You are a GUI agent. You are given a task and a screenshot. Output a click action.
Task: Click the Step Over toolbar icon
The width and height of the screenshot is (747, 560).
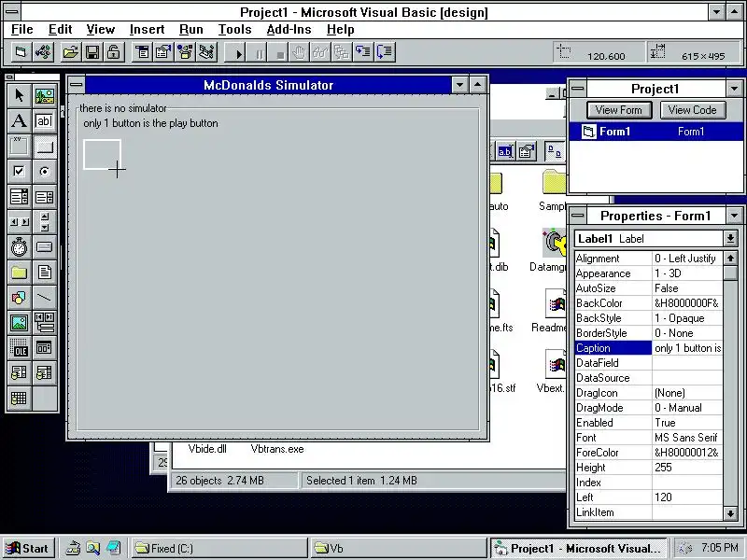(385, 52)
